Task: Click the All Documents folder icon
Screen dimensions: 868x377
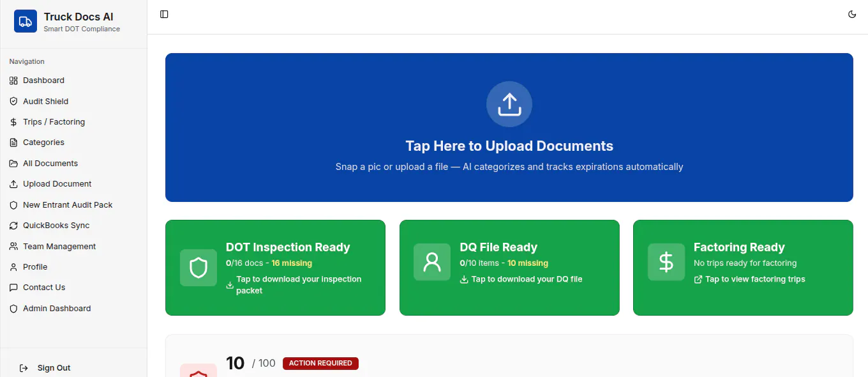Action: [x=13, y=164]
